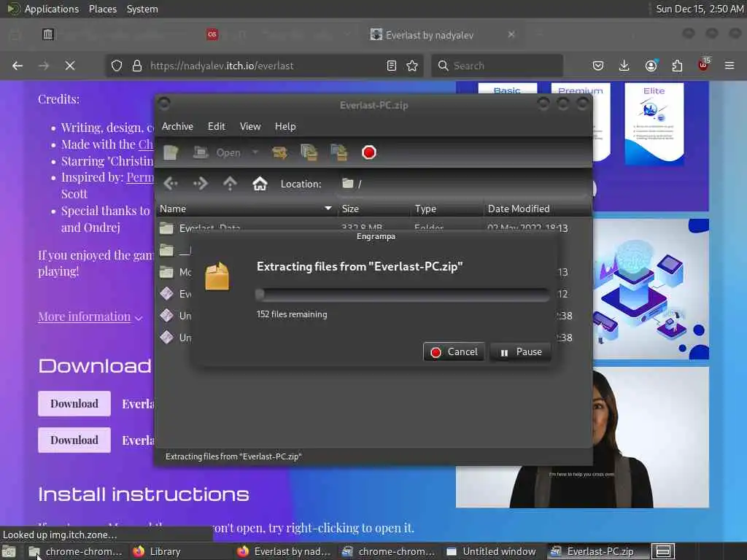
Task: Open the Archive menu
Action: (x=177, y=126)
